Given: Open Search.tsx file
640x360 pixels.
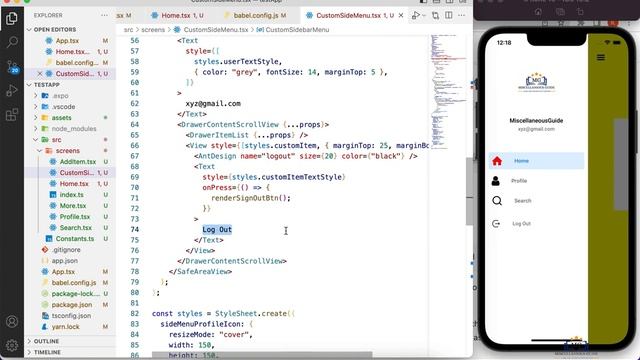Looking at the screenshot, I should 76,228.
